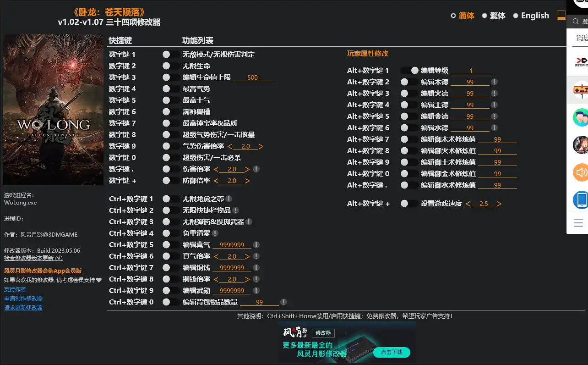
Task: Click info icon beside 编辑铜钱 value
Action: [256, 268]
